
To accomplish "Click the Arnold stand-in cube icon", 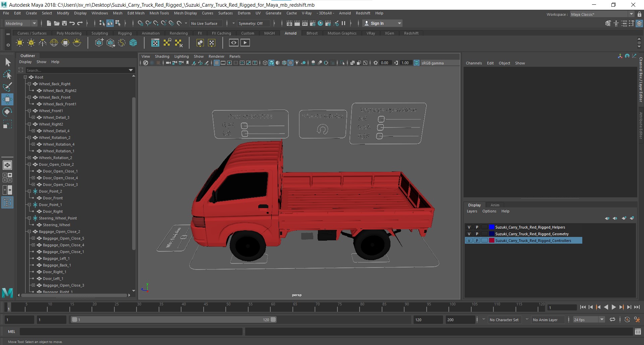I will coord(99,43).
